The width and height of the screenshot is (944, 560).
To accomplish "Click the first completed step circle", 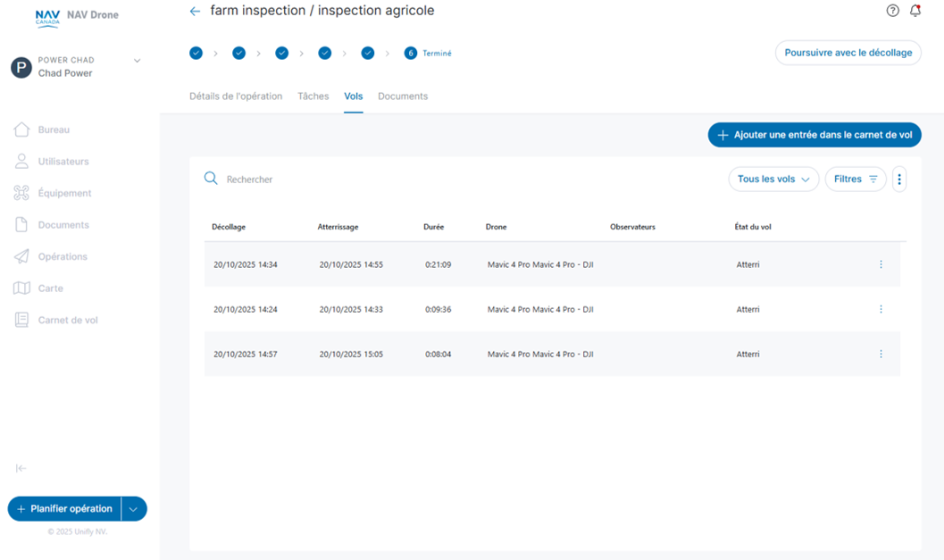I will click(x=196, y=54).
